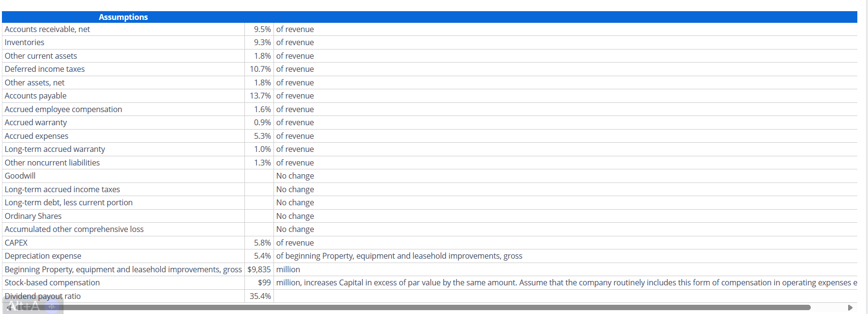Select the 1.6% Accrued employee compensation value
This screenshot has width=868, height=314.
pyautogui.click(x=259, y=109)
